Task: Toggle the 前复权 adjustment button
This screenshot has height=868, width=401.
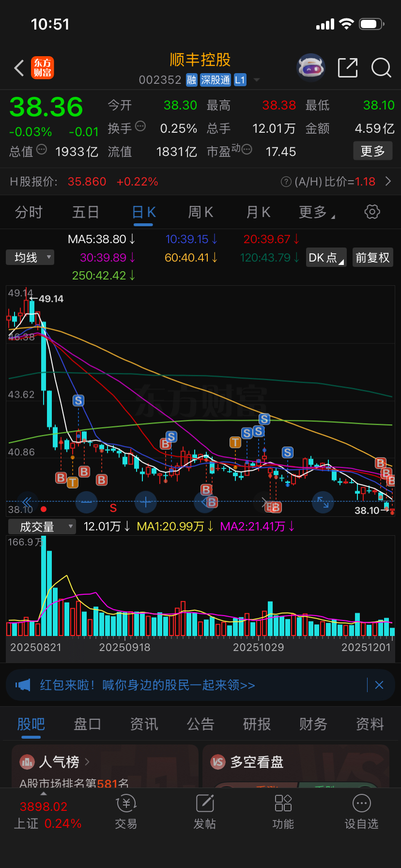Action: pyautogui.click(x=372, y=257)
